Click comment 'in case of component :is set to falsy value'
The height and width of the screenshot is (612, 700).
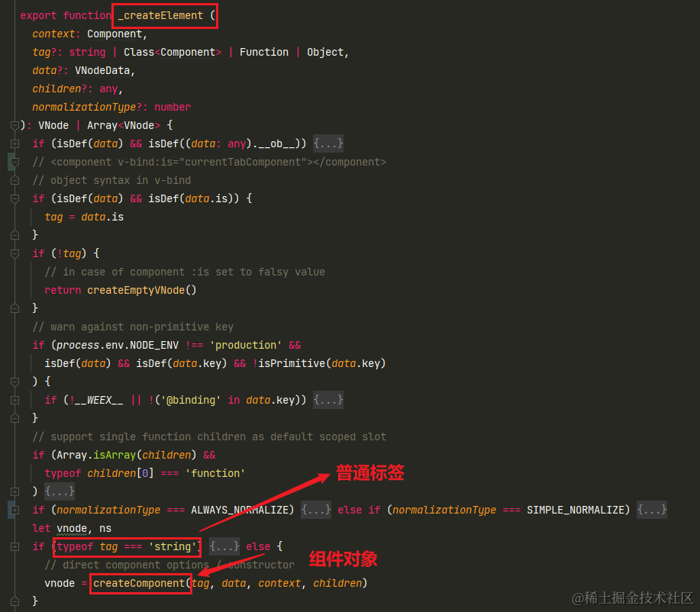(x=185, y=272)
